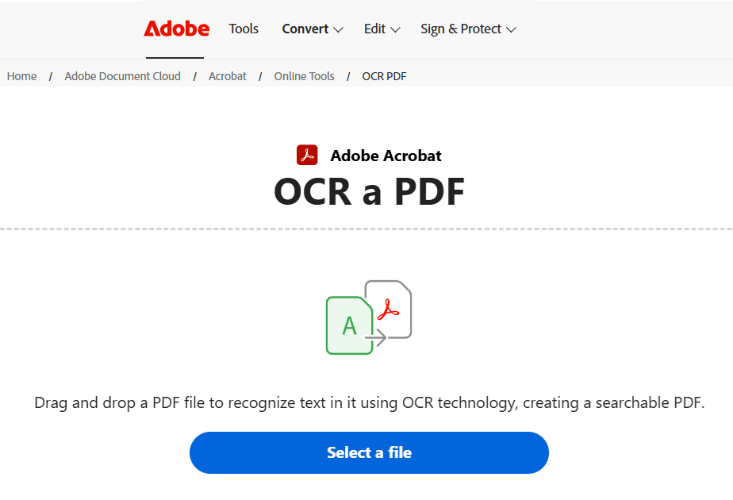The image size is (733, 500).
Task: Click the gray conversion arrow icon
Action: coord(378,339)
